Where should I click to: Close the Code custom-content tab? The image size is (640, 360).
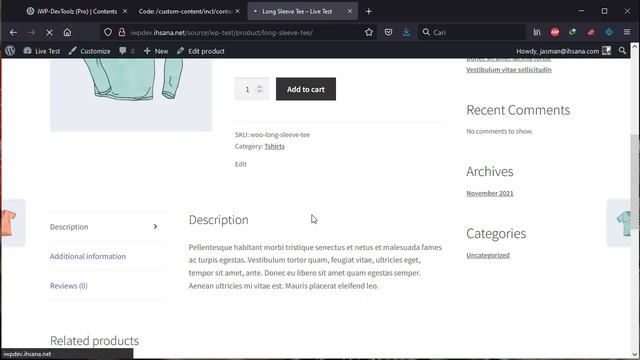pyautogui.click(x=238, y=11)
